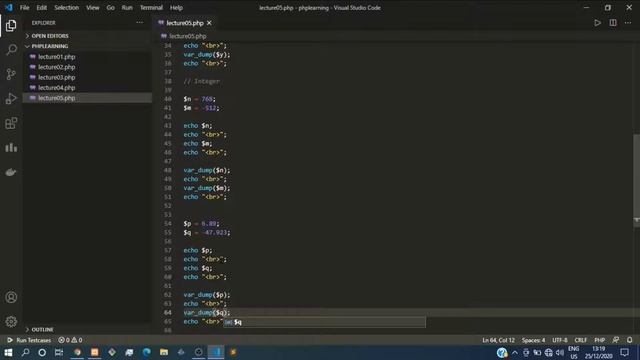Open the View menu

point(93,7)
